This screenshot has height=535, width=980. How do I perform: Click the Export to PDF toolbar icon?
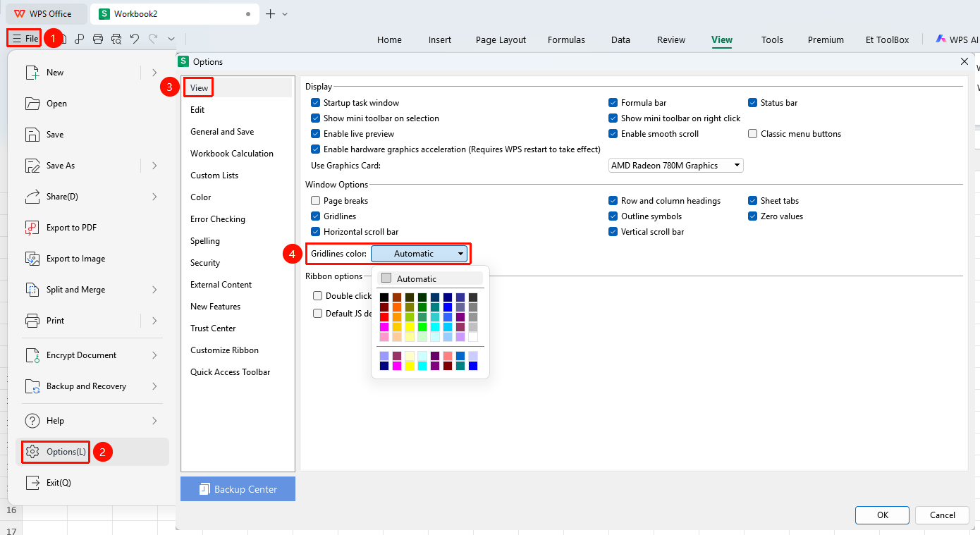click(80, 39)
